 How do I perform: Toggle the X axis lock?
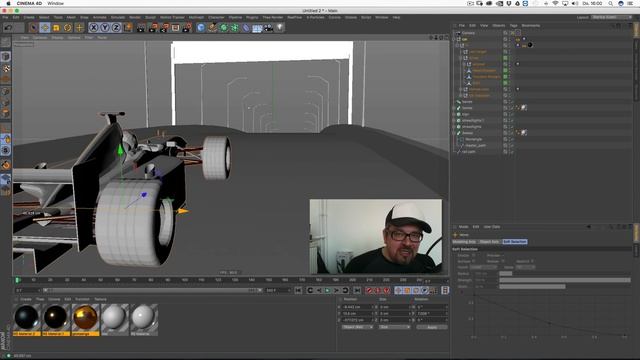click(93, 27)
